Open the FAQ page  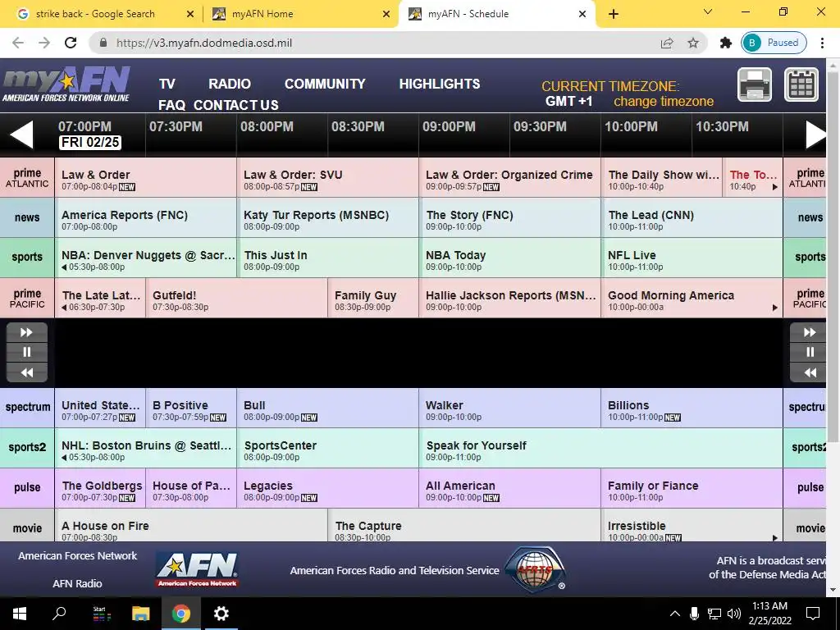171,105
